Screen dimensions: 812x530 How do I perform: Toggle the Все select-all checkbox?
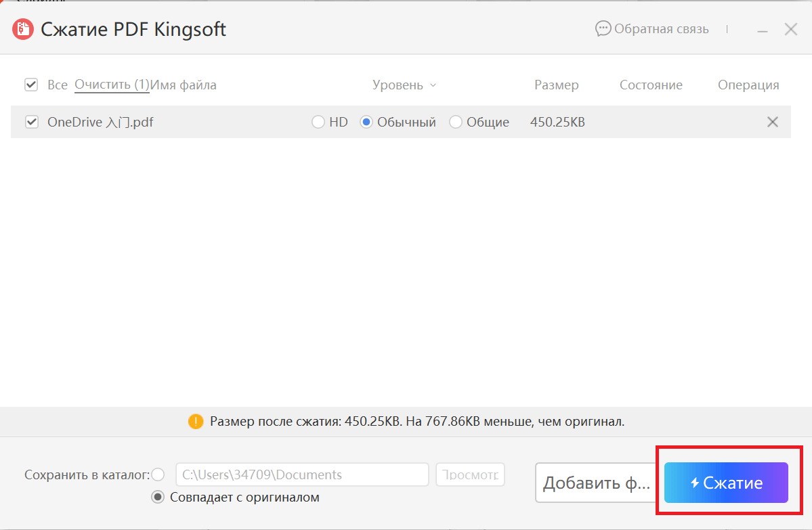[x=31, y=85]
